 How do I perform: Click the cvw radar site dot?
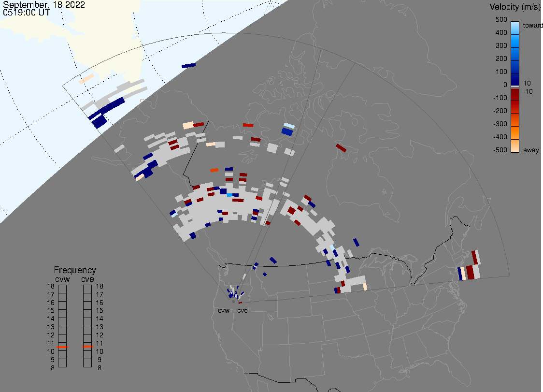(x=233, y=302)
